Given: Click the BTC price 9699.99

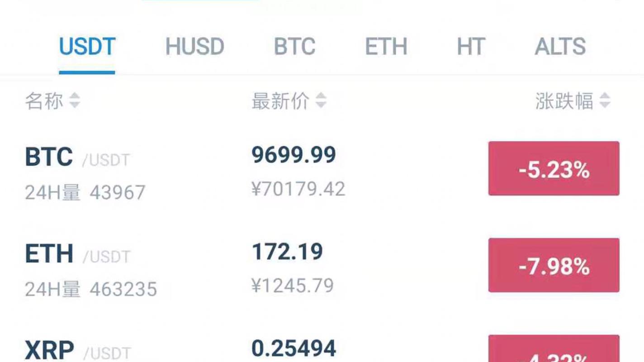Looking at the screenshot, I should click(x=294, y=155).
